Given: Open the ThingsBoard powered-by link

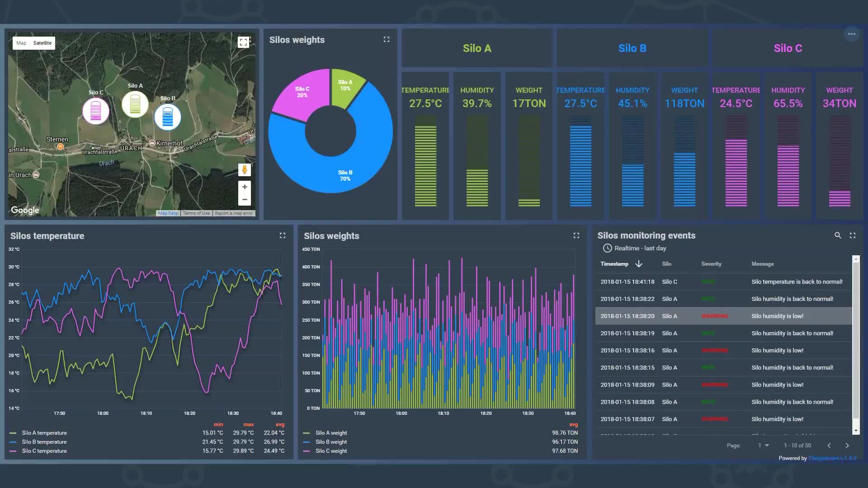Looking at the screenshot, I should tap(831, 458).
